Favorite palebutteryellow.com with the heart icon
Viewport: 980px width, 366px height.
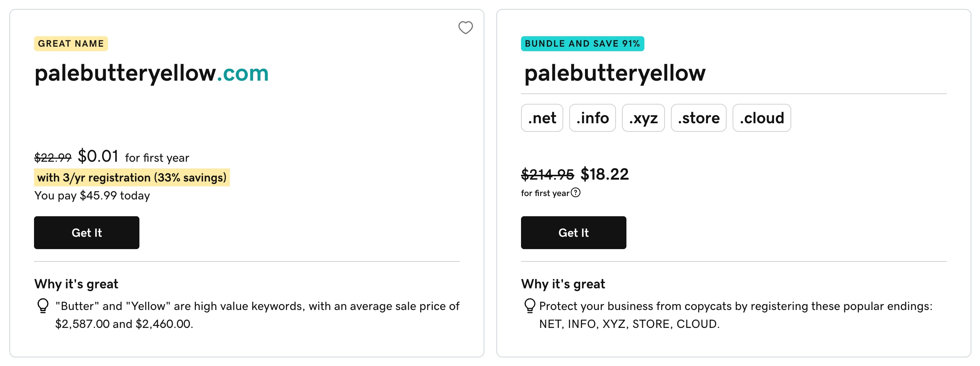click(x=465, y=27)
